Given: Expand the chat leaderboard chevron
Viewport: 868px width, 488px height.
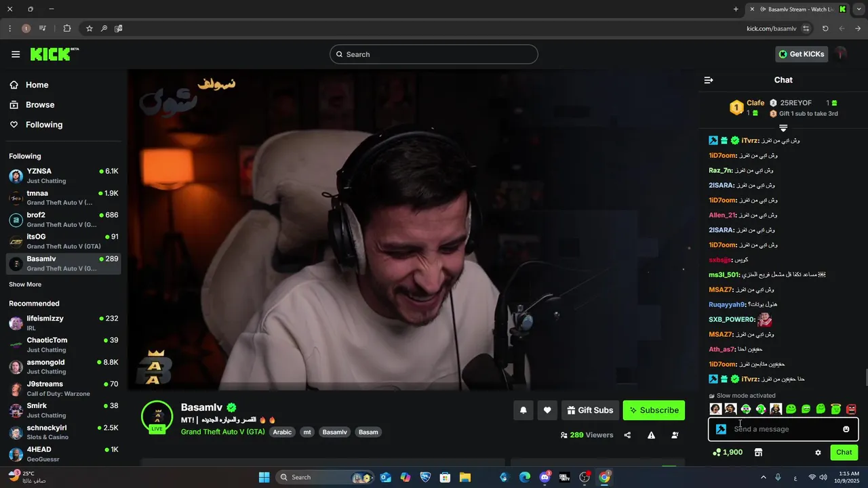Looking at the screenshot, I should point(783,127).
